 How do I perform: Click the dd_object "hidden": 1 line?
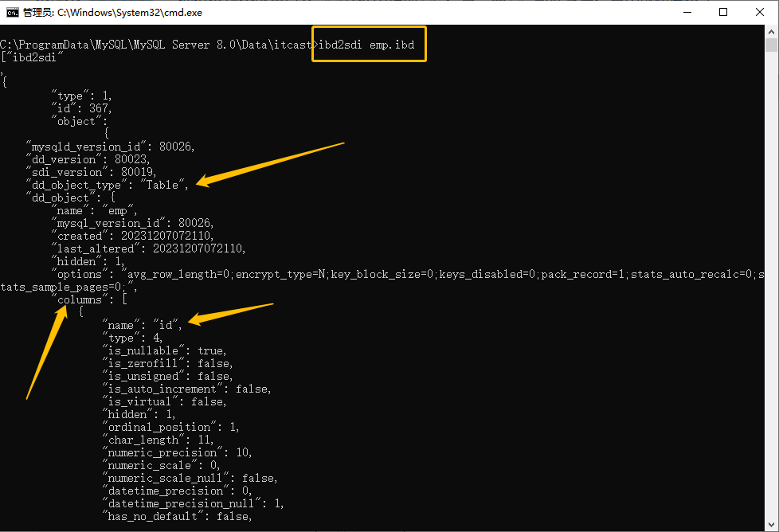tap(88, 261)
